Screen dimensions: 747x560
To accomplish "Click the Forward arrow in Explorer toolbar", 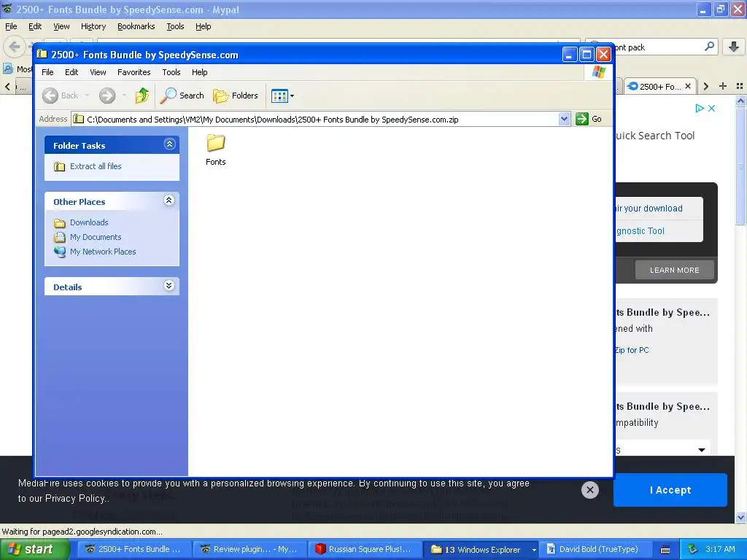I will (x=107, y=96).
